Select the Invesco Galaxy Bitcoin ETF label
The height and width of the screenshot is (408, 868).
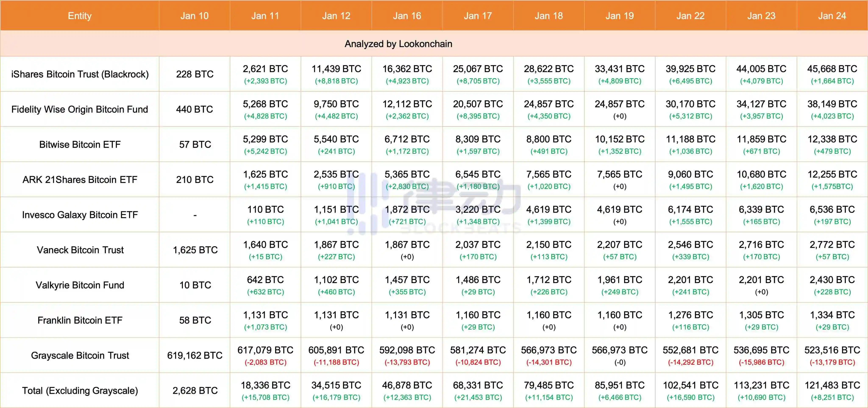click(x=80, y=215)
